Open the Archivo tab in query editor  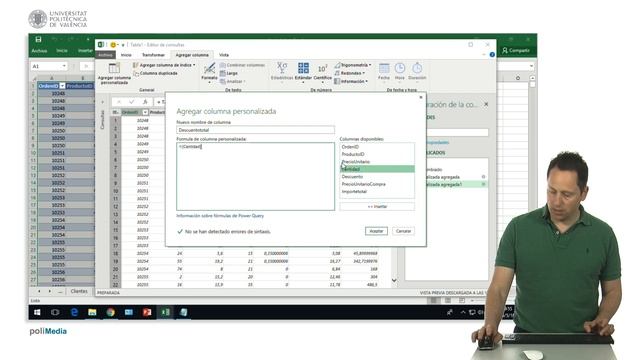coord(105,55)
